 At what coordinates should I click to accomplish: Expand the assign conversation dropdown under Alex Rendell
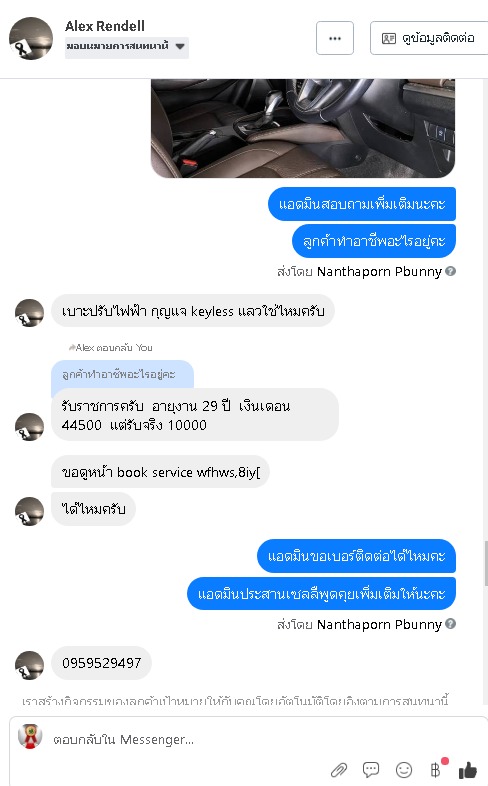pos(127,47)
